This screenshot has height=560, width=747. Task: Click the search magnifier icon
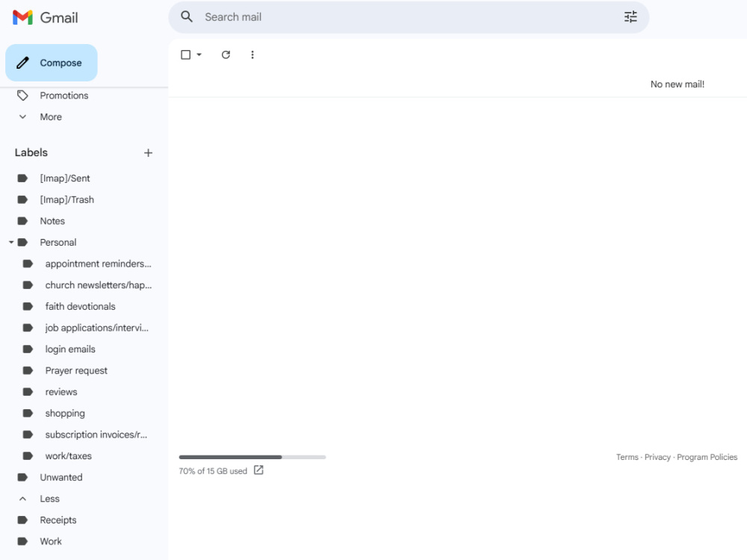tap(187, 17)
